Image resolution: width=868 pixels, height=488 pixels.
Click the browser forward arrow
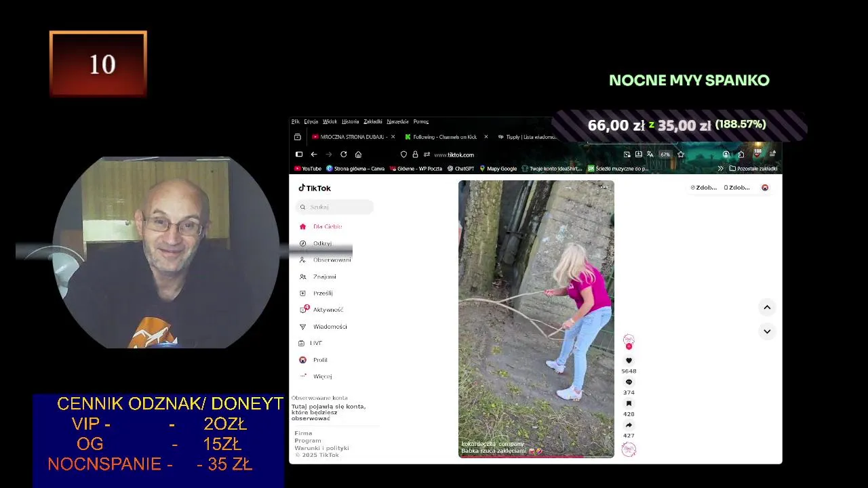pos(328,155)
